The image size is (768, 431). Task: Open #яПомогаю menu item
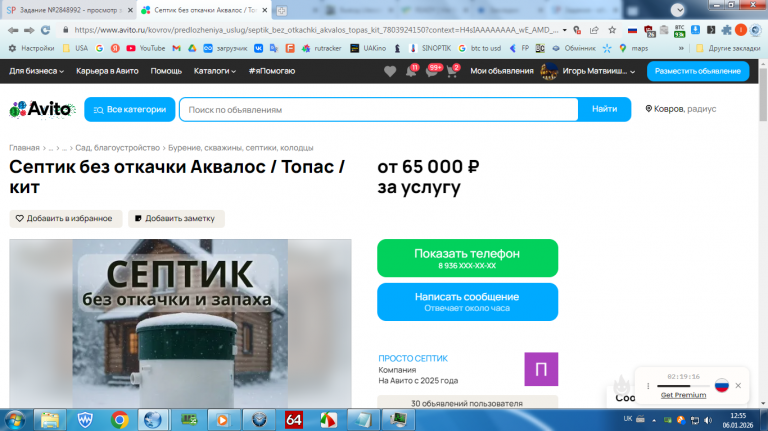[272, 71]
